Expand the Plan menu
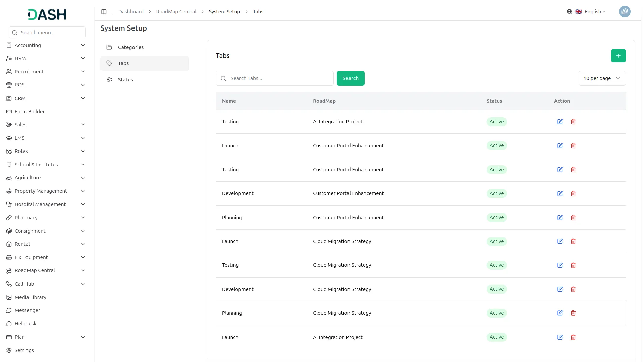The image size is (644, 362). 47,337
